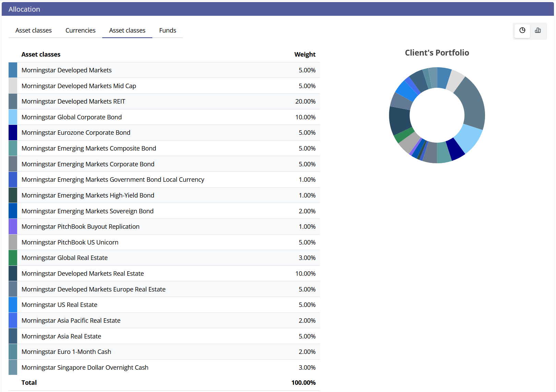Click the Morningstar Developed Markets REIT color swatch
Screen dimensions: 556x392
pos(13,102)
